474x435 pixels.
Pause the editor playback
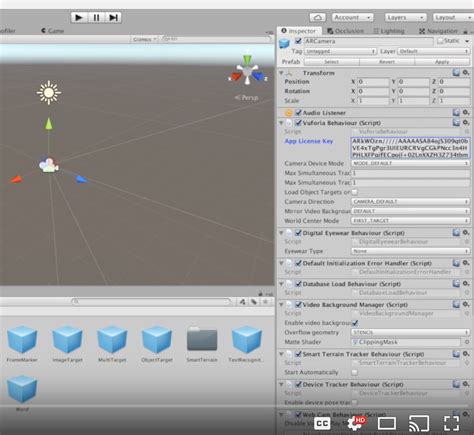[x=96, y=17]
